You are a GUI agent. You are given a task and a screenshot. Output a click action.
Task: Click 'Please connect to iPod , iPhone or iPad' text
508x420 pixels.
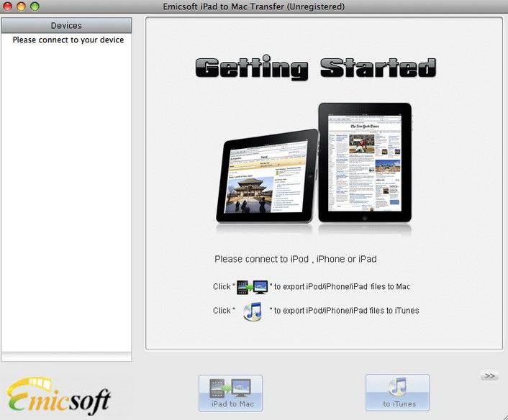coord(296,259)
